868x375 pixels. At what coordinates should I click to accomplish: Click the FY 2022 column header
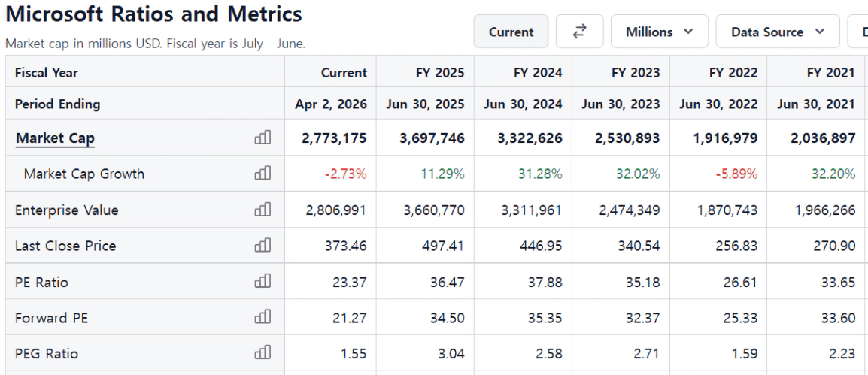(x=735, y=73)
